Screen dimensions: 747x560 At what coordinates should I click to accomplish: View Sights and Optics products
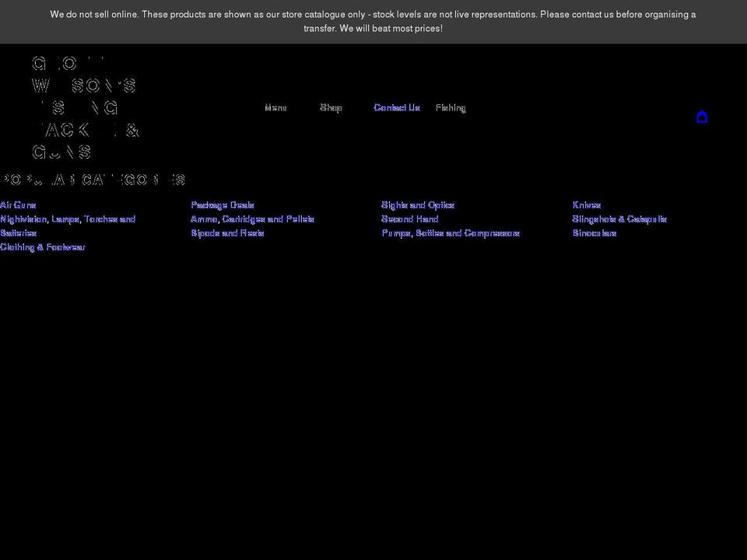click(417, 205)
